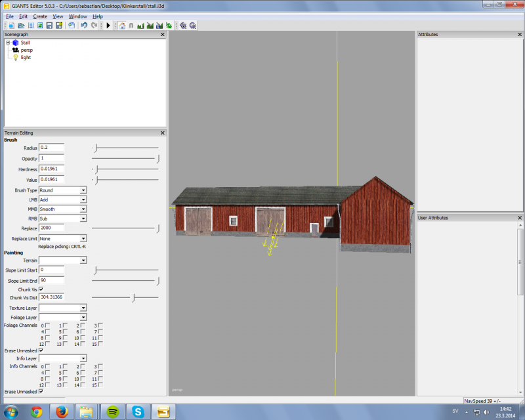Screen dimensions: 525x420
Task: Enable Info Channels checkbox 10
Action: coord(83,379)
